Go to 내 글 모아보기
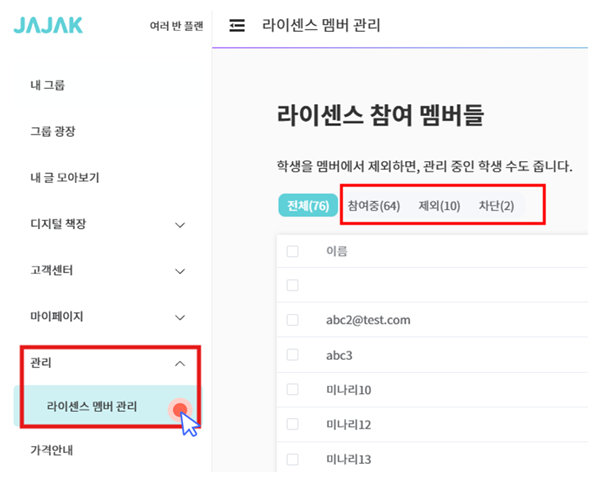The height and width of the screenshot is (480, 602). click(64, 177)
